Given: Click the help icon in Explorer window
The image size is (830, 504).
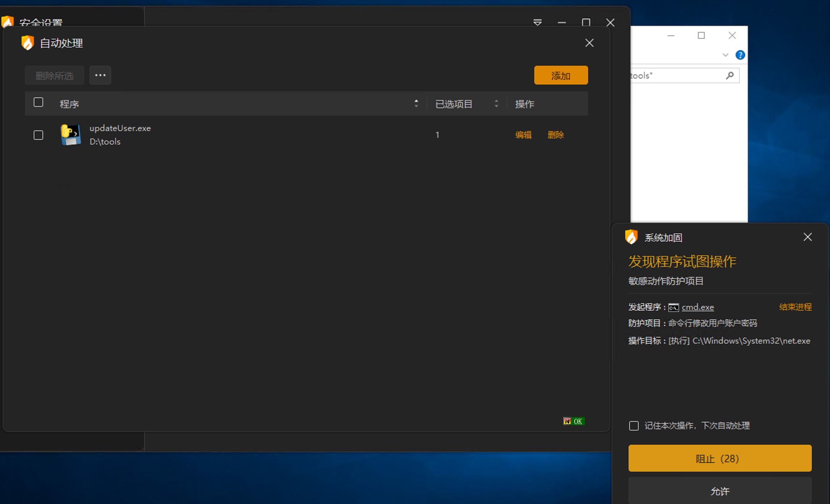Looking at the screenshot, I should tap(740, 55).
